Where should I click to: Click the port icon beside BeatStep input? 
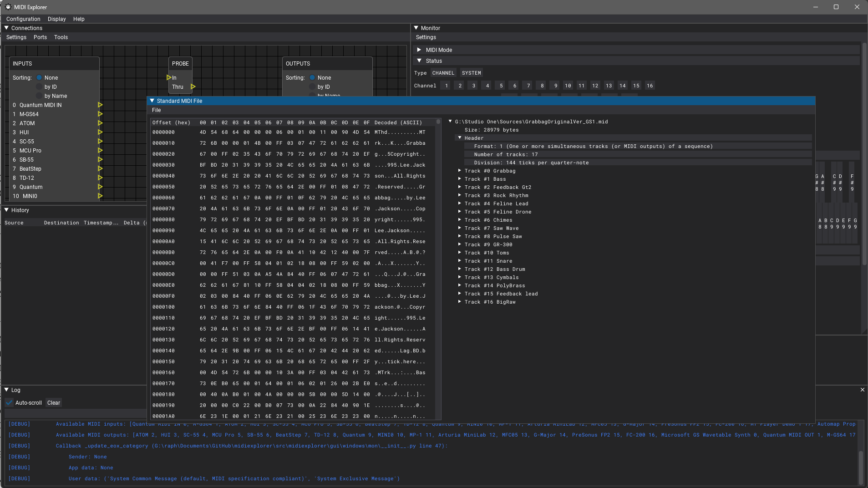click(x=100, y=168)
